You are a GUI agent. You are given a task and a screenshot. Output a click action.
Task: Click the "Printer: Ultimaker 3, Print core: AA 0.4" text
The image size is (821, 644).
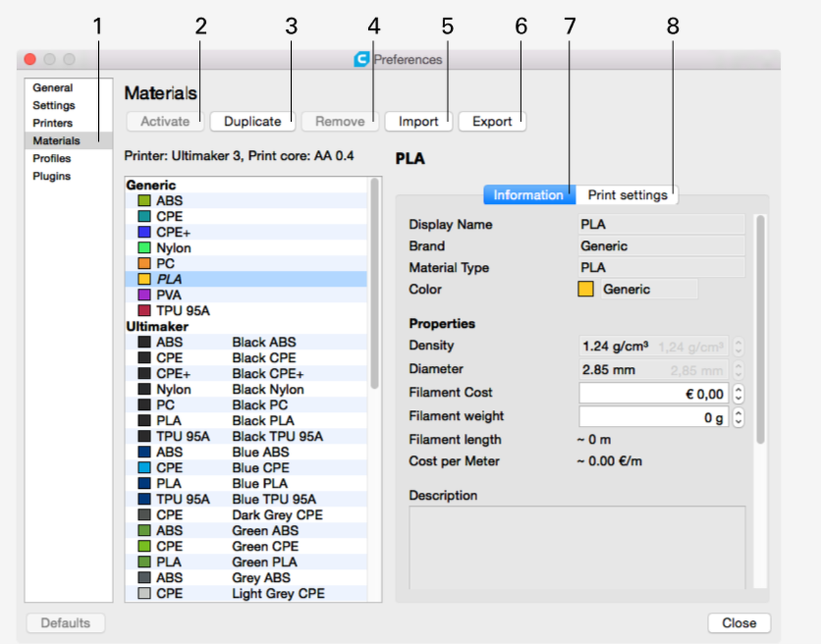239,156
